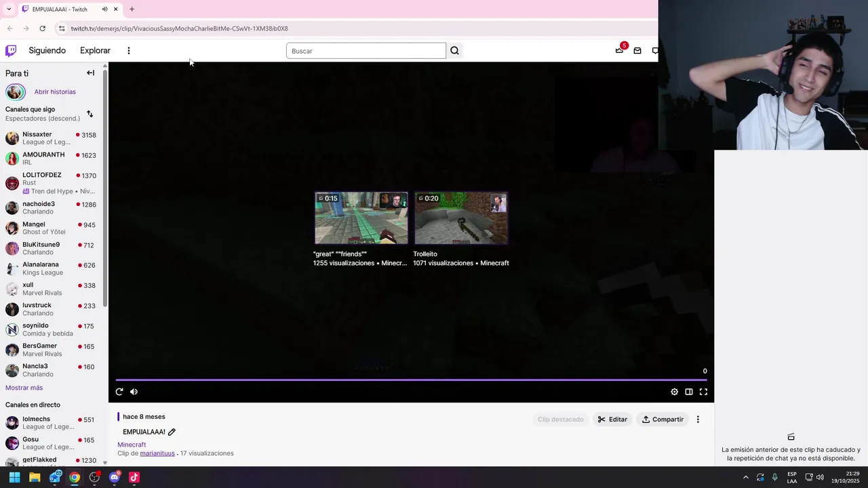
Task: Open the volume tray icon
Action: coord(820,477)
